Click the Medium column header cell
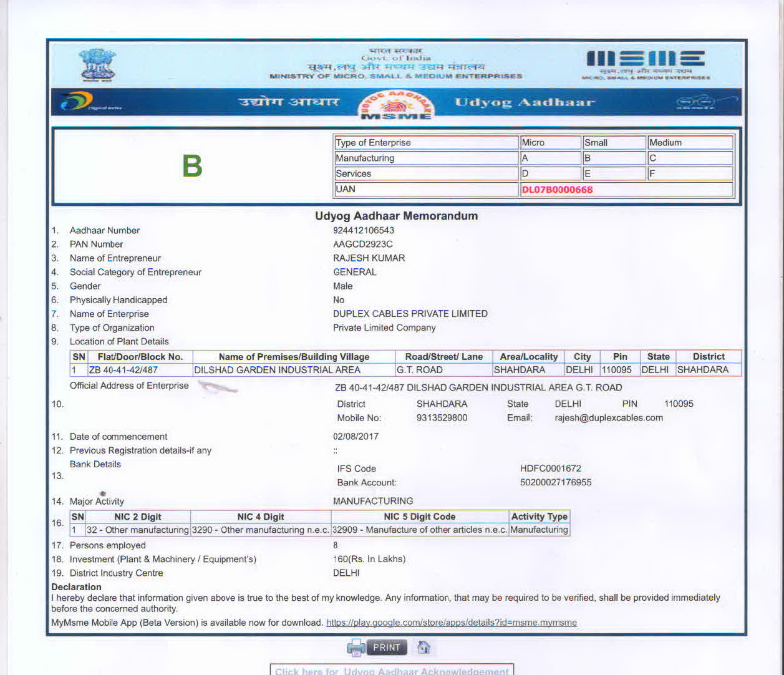 [x=690, y=142]
